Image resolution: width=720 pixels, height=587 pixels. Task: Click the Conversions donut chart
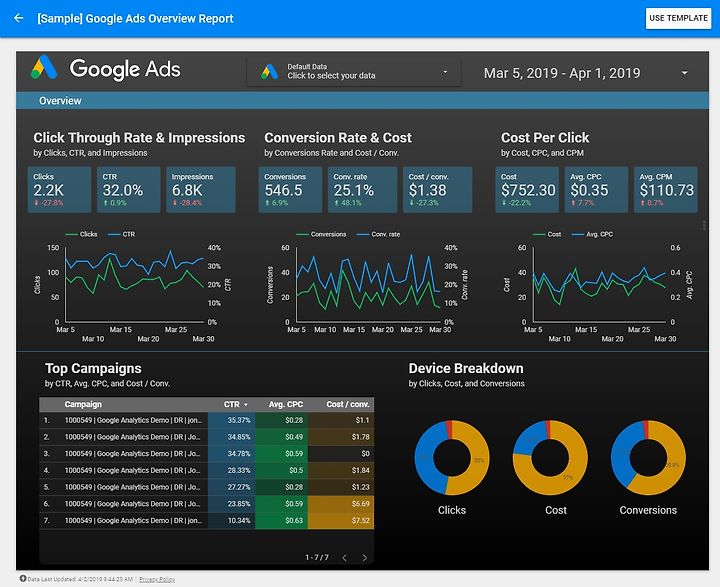(648, 457)
